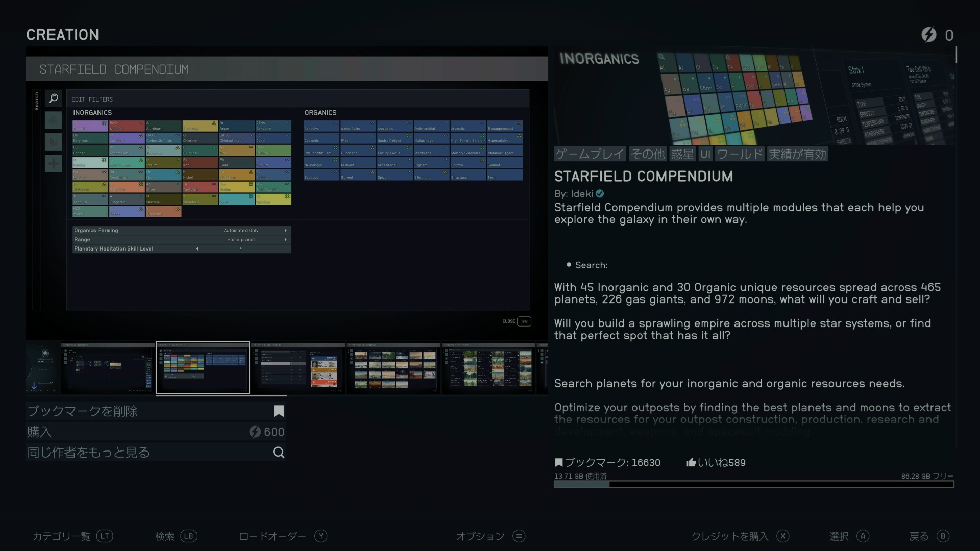Click the large Edit Filters preview screenshot
The image size is (980, 551).
click(x=287, y=193)
